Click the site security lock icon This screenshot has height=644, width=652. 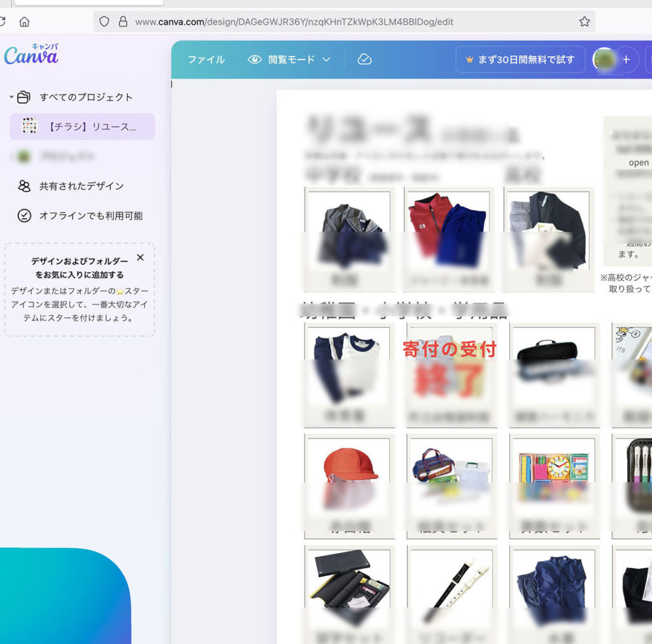(x=123, y=22)
